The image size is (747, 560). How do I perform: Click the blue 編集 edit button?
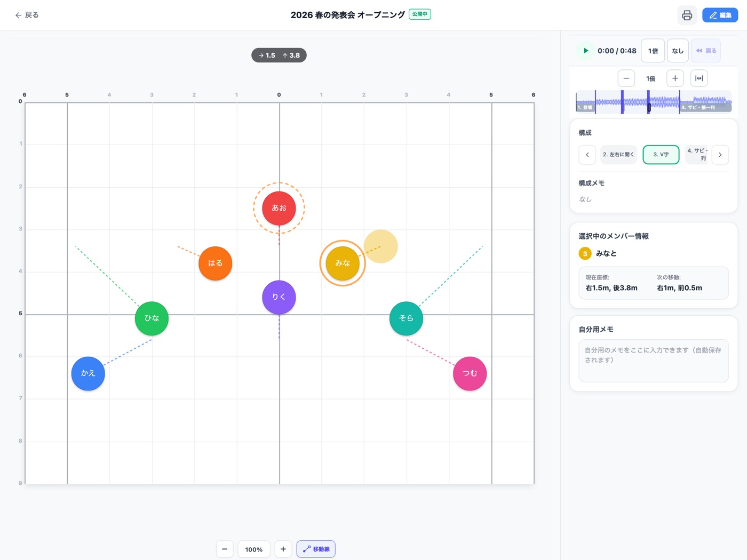[x=720, y=15]
